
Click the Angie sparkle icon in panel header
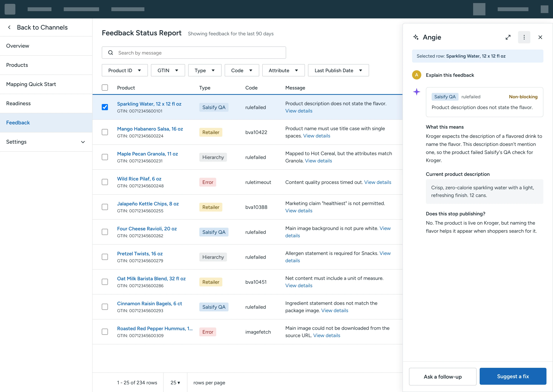[416, 37]
